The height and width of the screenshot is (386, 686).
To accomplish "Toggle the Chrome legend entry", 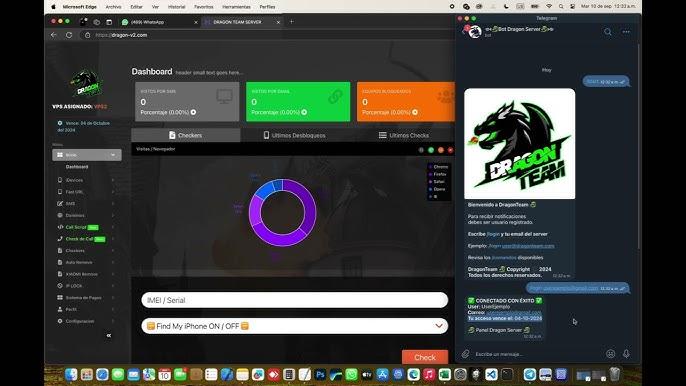I will [438, 167].
